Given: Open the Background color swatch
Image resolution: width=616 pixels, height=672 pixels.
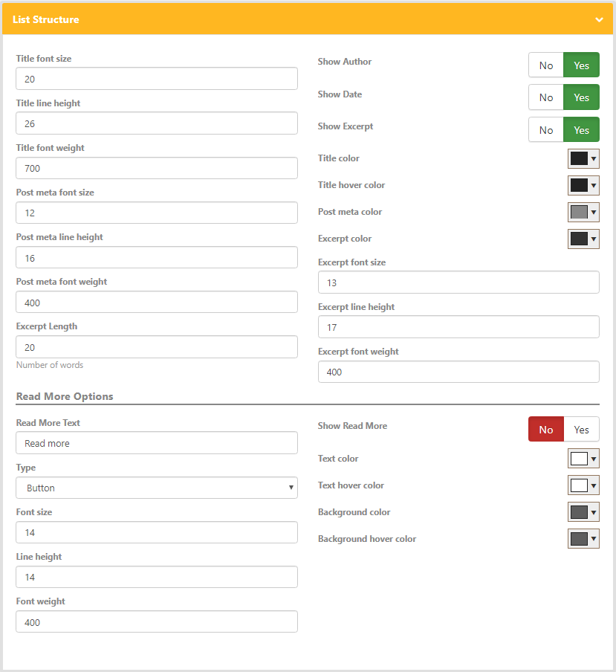Looking at the screenshot, I should [583, 512].
